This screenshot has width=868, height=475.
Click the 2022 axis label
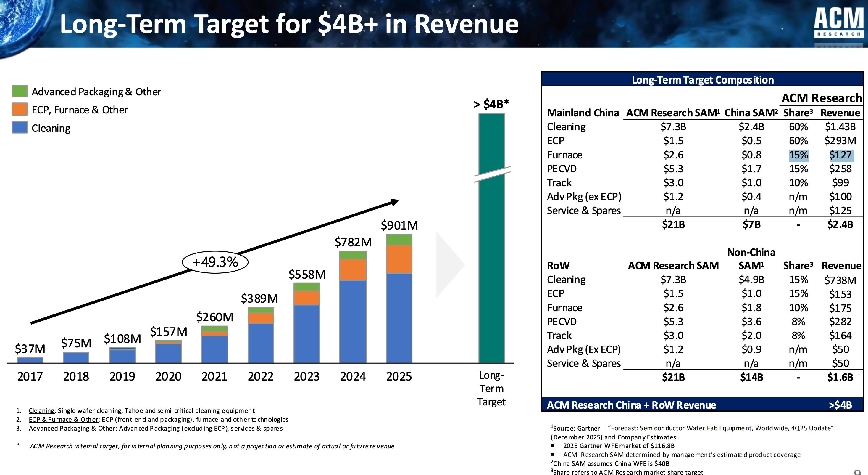point(260,376)
